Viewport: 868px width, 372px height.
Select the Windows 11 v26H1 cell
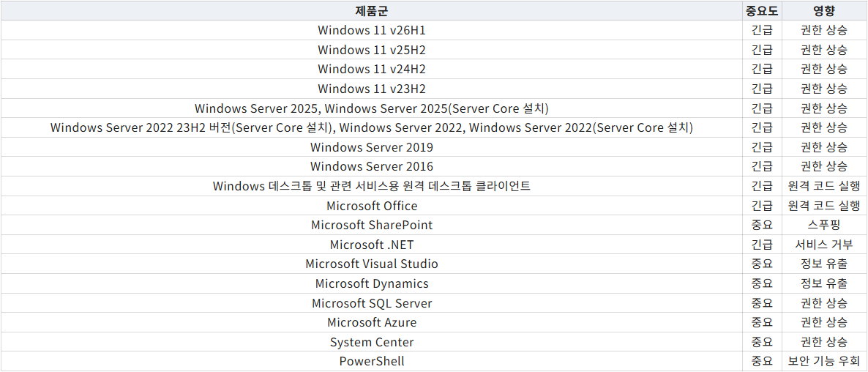[x=372, y=30]
